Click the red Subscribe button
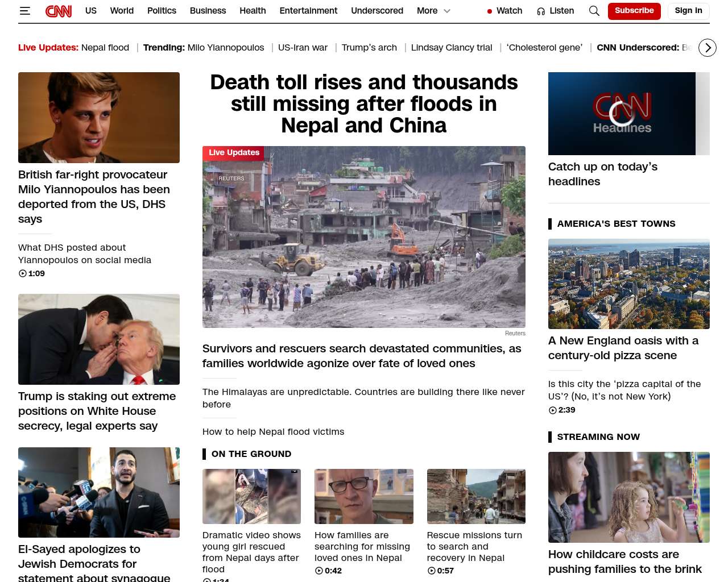This screenshot has height=582, width=728. (x=634, y=11)
